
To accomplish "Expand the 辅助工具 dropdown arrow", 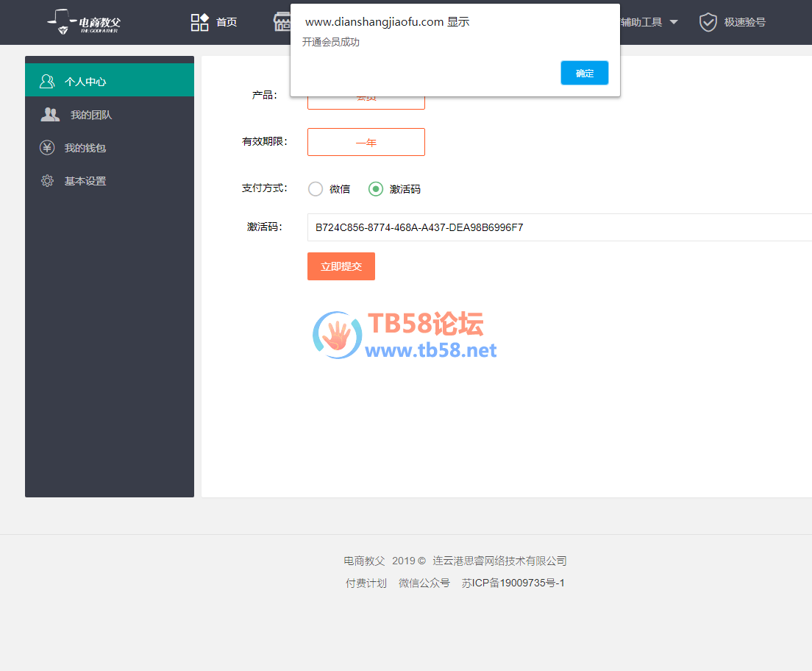I will pos(674,22).
